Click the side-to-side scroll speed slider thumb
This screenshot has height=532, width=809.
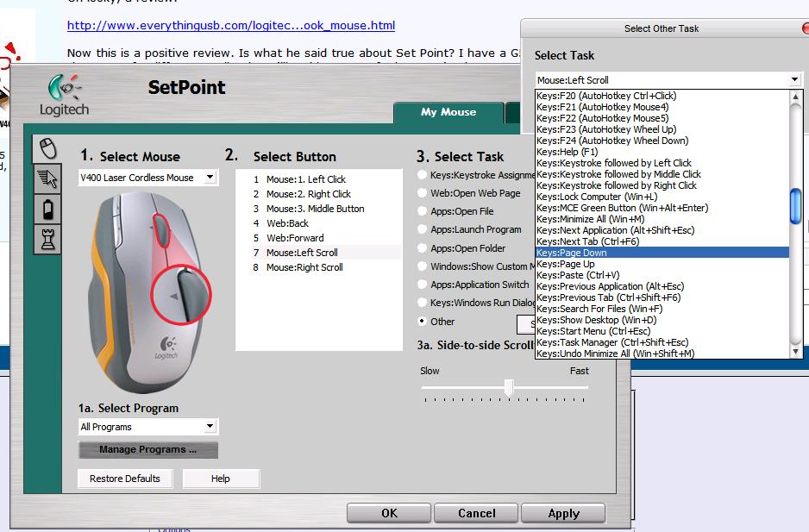tap(509, 387)
